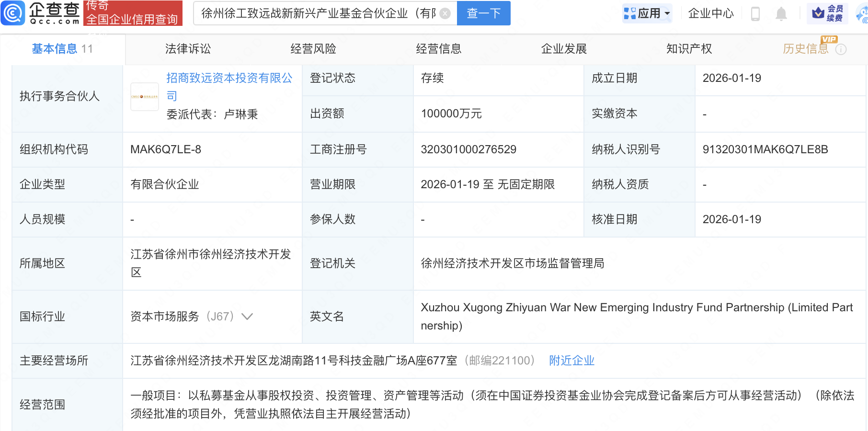
Task: Select business term 2026-01-19 至 无固定期限
Action: [488, 184]
